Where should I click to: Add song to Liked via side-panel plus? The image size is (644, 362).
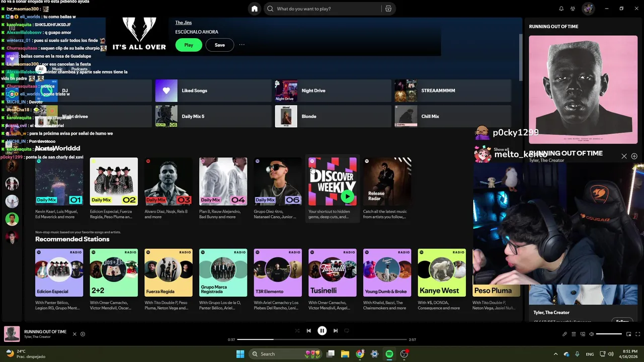(x=634, y=156)
